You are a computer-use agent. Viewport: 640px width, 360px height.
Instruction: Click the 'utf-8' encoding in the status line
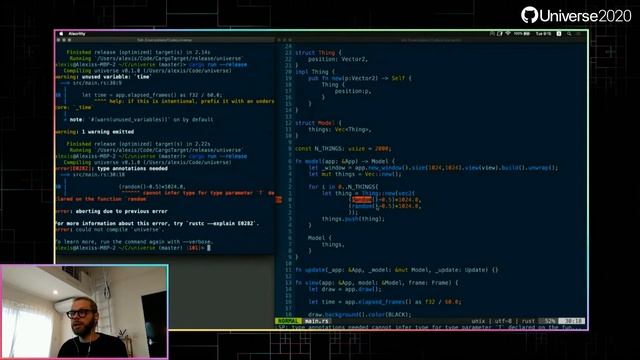(x=503, y=321)
